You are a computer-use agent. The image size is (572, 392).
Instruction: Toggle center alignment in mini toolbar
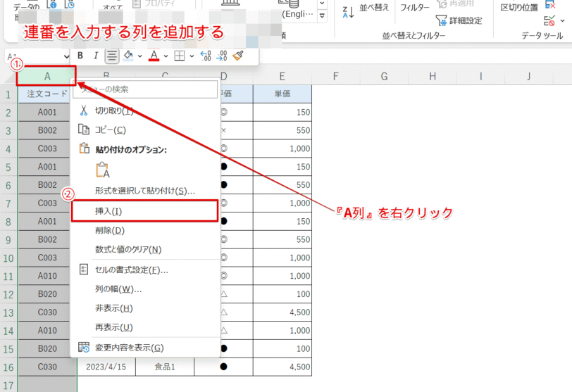click(x=111, y=56)
